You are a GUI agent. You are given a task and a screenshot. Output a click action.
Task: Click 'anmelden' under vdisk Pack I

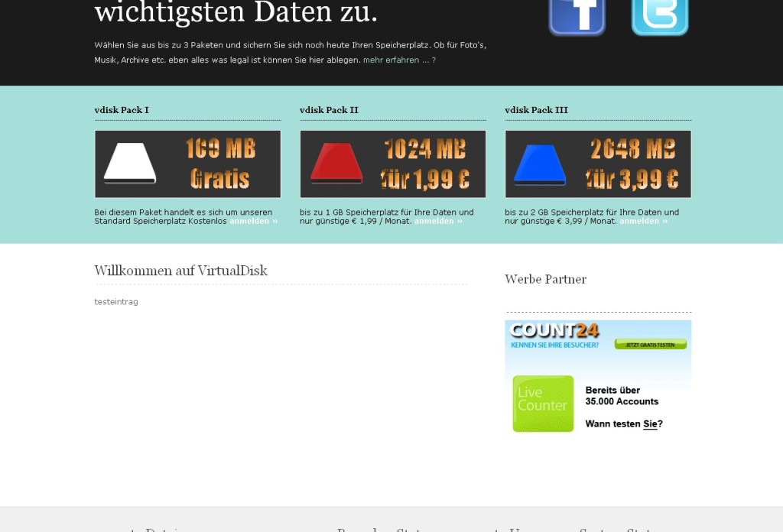pyautogui.click(x=253, y=221)
